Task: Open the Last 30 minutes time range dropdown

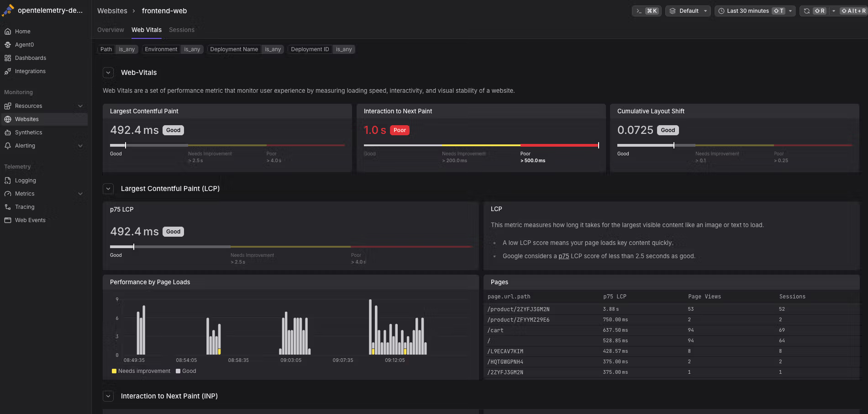Action: 747,11
